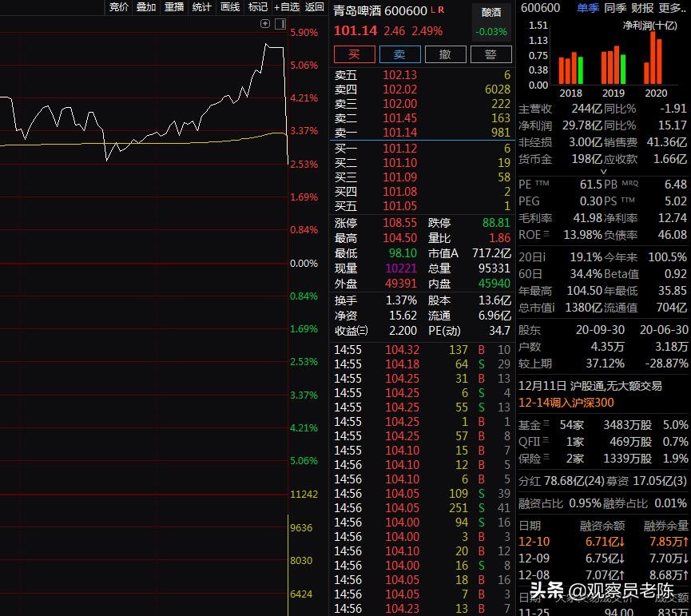
Task: Select the 买五 101.05 order row
Action: click(422, 206)
